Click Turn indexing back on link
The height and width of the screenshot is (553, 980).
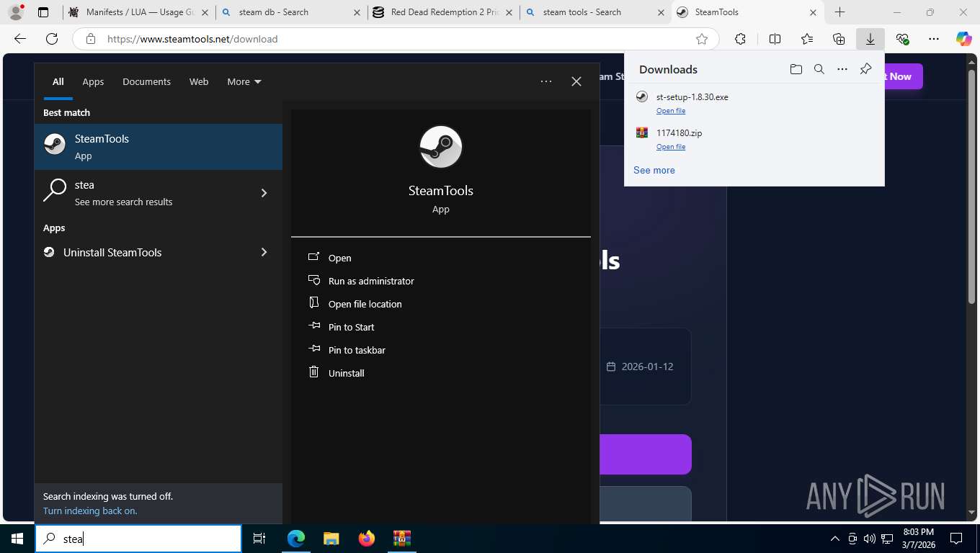click(x=90, y=511)
